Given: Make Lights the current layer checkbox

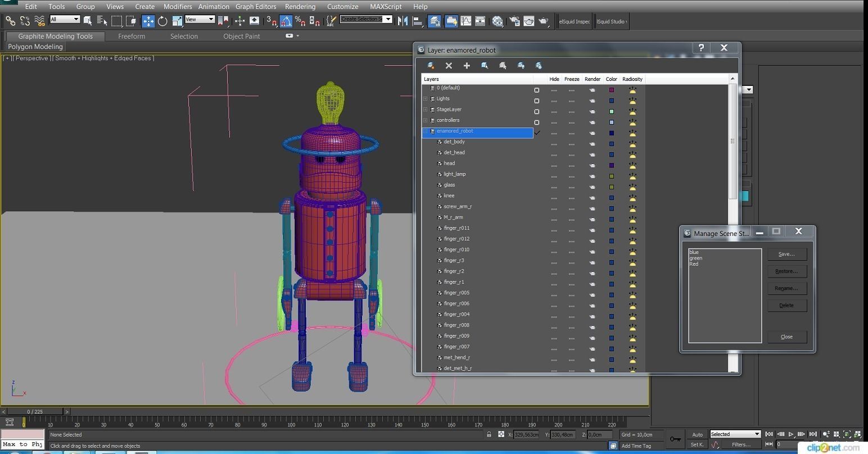Looking at the screenshot, I should pyautogui.click(x=536, y=101).
